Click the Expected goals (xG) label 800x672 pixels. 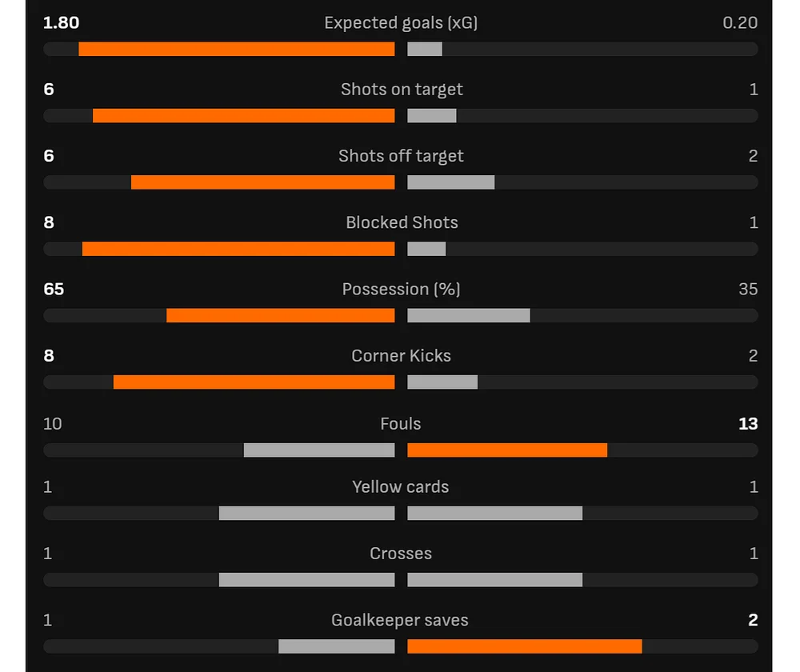(x=401, y=23)
